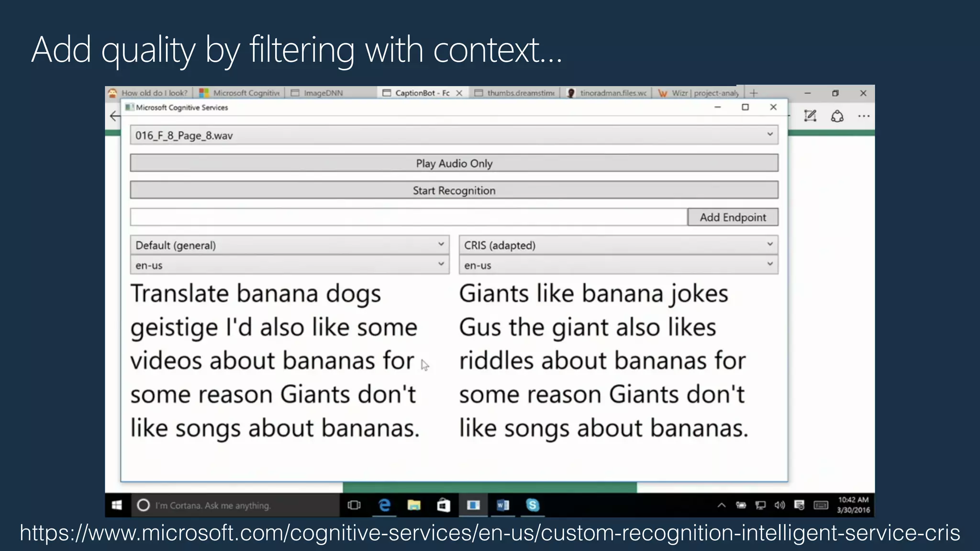Click the cognitive-services CRIS URL text

490,533
